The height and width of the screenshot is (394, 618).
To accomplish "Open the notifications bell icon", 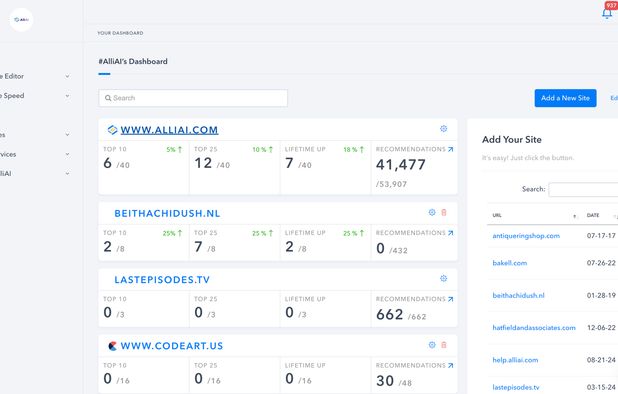I will 607,13.
